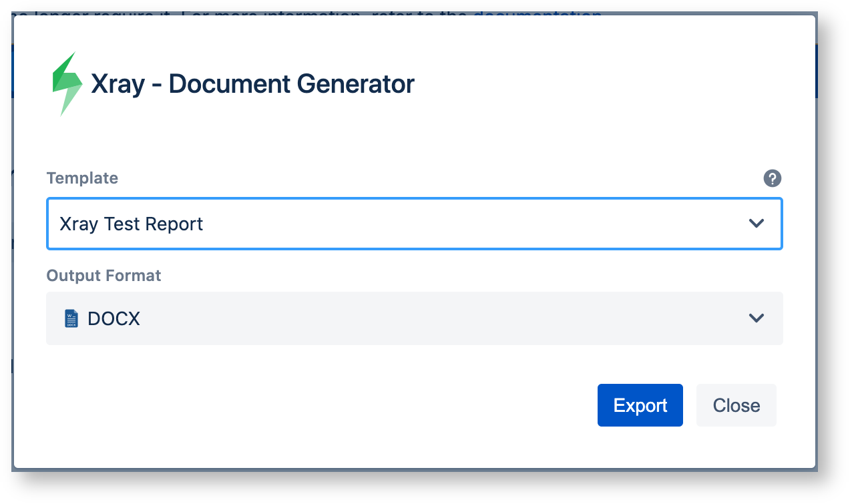The width and height of the screenshot is (850, 504).
Task: Click the Export button
Action: coord(640,405)
